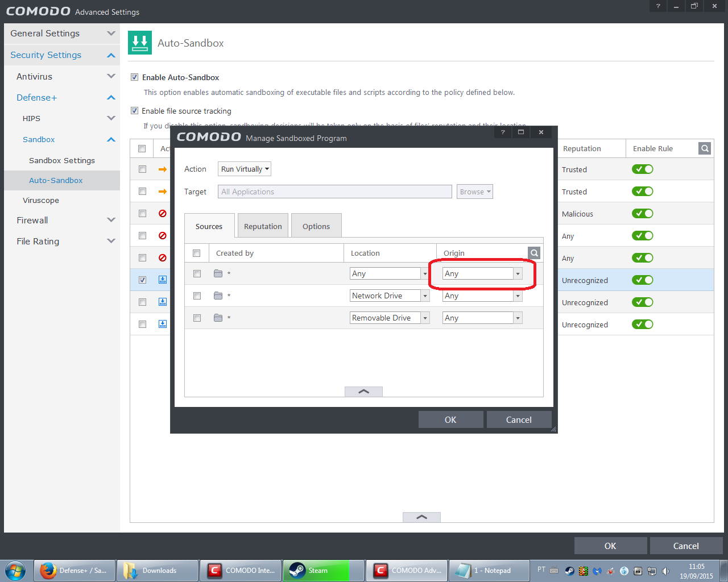
Task: Open Sandbox Settings in sidebar
Action: pyautogui.click(x=62, y=160)
